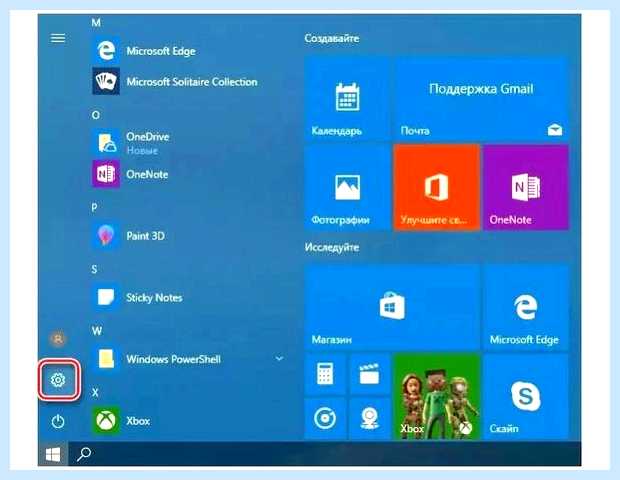The image size is (620, 480).
Task: Open the green Xbox tile
Action: tap(437, 397)
